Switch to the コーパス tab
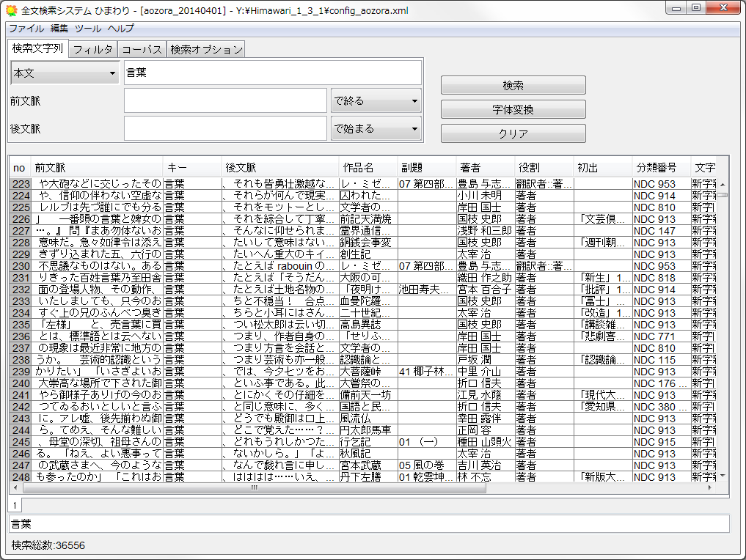 [x=142, y=49]
